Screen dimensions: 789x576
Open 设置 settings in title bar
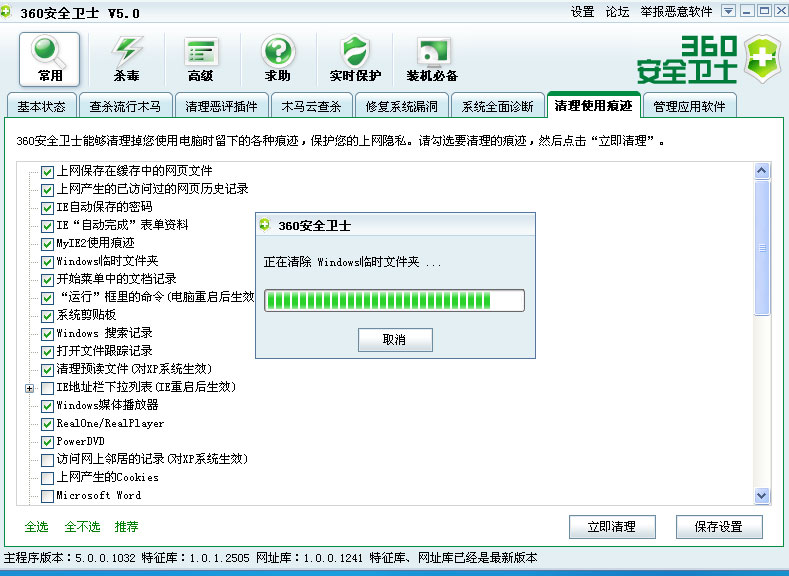click(582, 12)
